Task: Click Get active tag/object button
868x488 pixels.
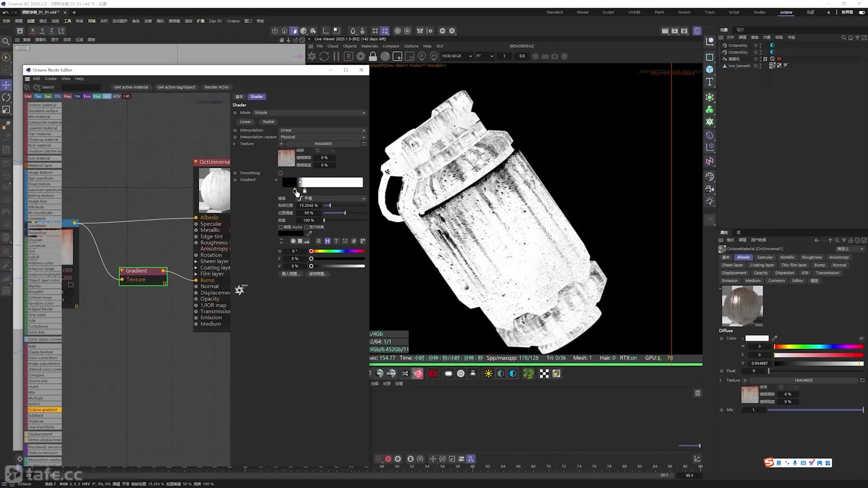Action: coord(176,87)
